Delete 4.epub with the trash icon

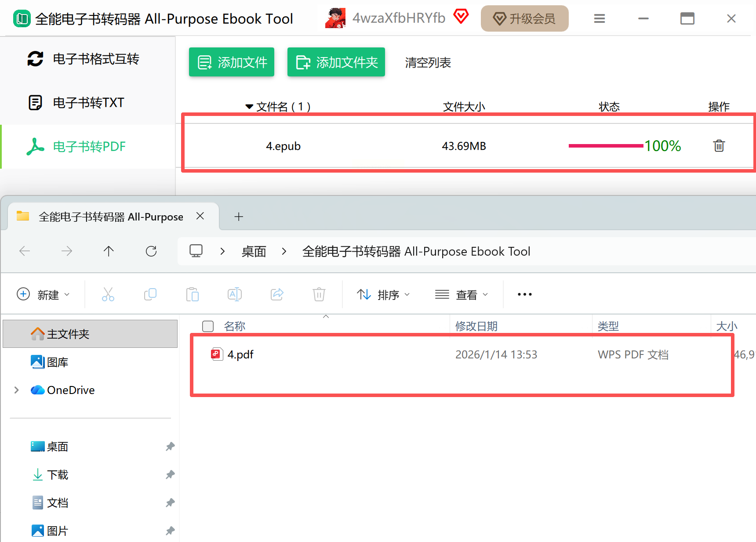pos(719,145)
